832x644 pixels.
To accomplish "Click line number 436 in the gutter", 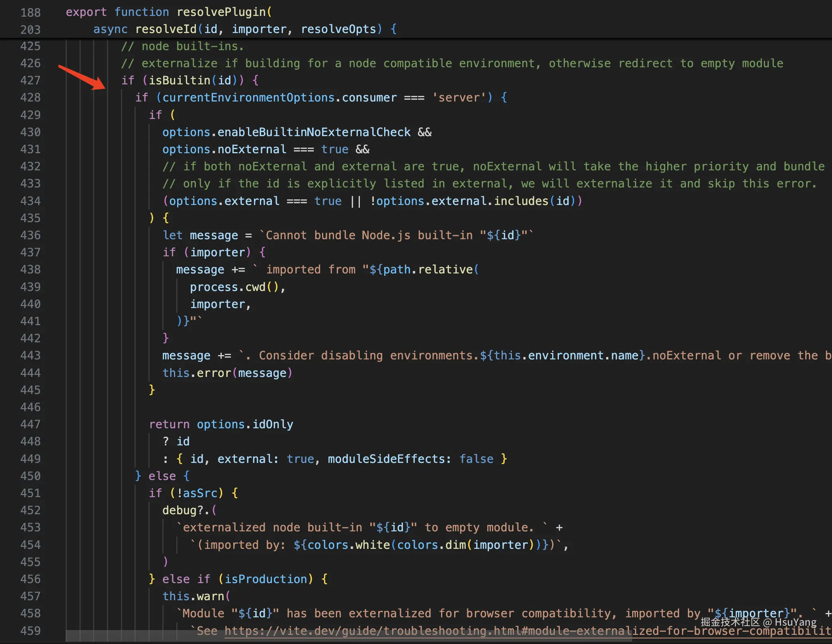I will tap(30, 235).
